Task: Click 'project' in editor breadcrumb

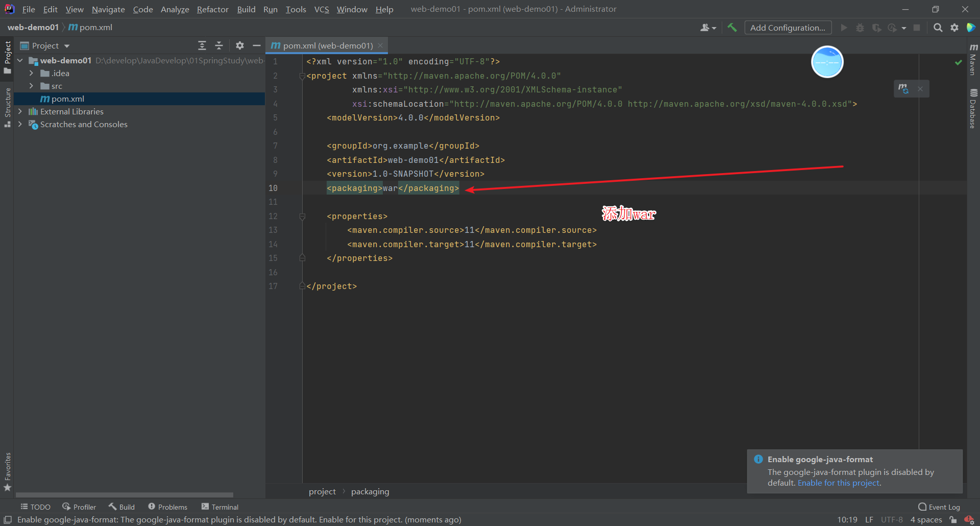Action: 322,491
